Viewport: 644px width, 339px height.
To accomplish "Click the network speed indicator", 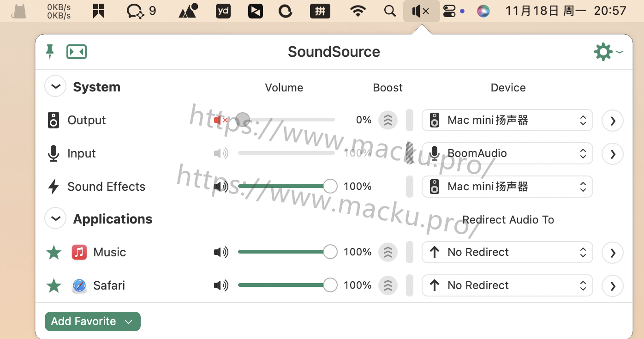I will tap(59, 12).
